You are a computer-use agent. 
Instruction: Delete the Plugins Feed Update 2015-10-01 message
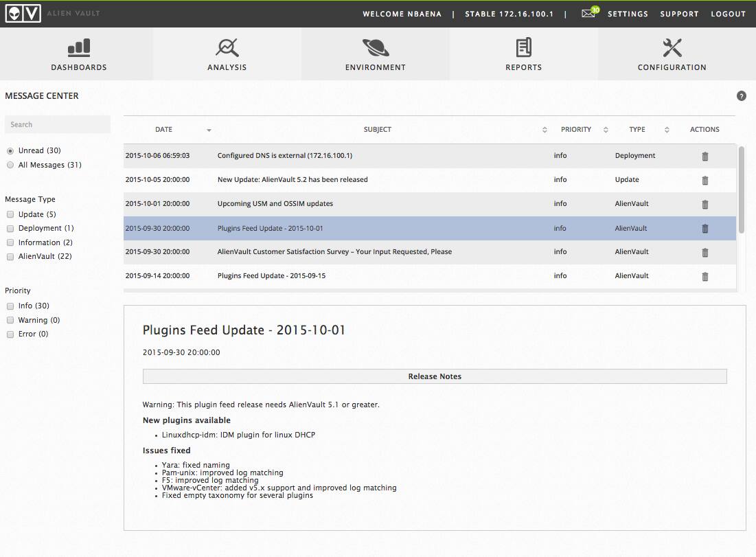tap(705, 229)
